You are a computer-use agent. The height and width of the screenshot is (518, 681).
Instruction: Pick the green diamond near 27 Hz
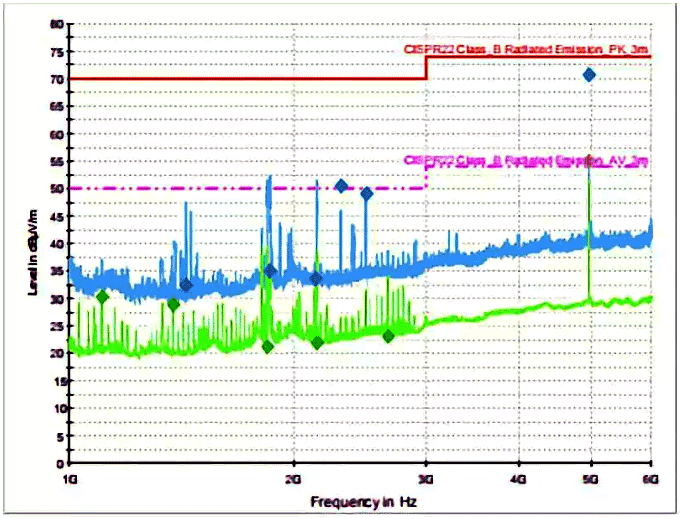[x=388, y=336]
